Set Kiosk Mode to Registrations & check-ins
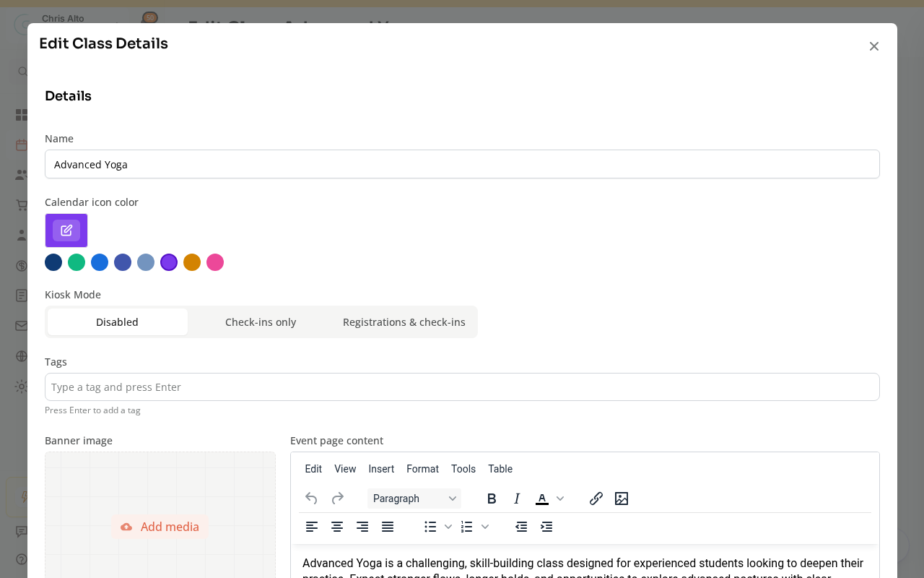This screenshot has width=924, height=578. point(404,322)
